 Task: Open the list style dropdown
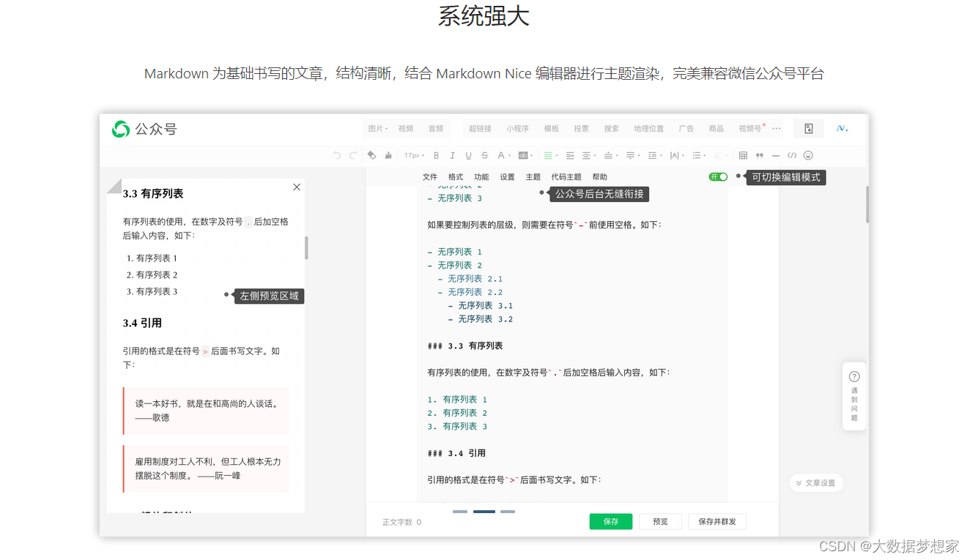tap(698, 155)
